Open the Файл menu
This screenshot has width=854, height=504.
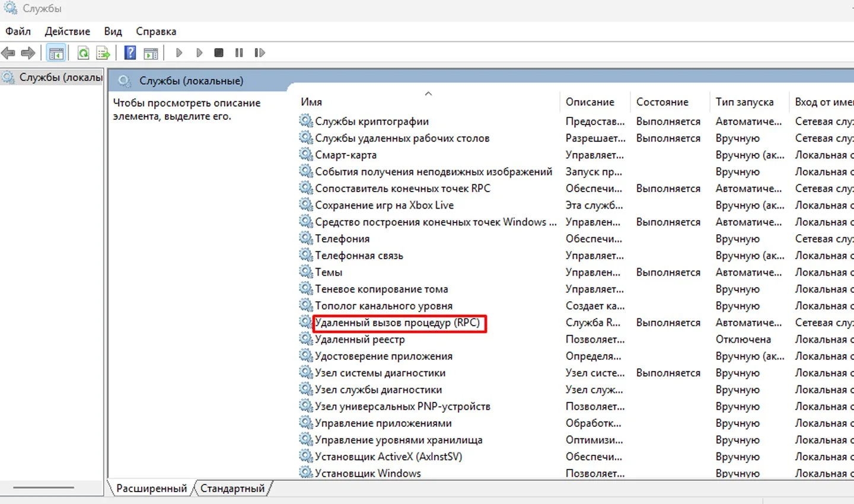point(18,31)
